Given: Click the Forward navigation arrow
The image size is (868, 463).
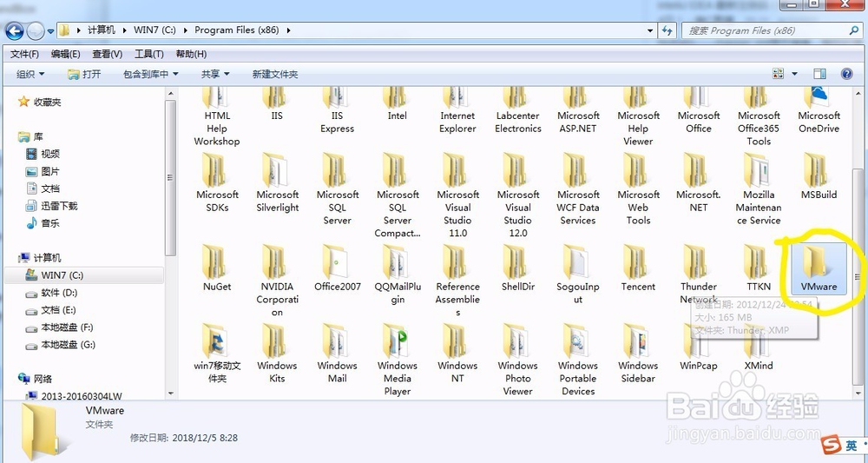Looking at the screenshot, I should point(36,30).
